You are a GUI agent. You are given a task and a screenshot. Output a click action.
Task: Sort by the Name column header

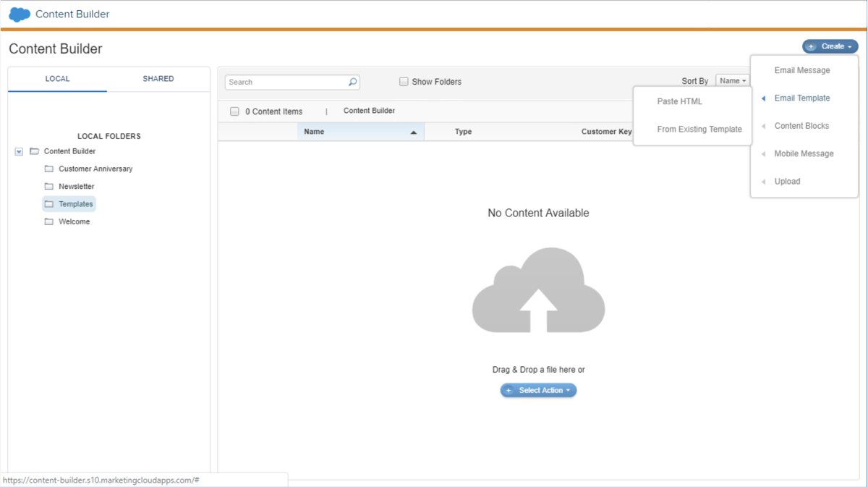pos(360,132)
